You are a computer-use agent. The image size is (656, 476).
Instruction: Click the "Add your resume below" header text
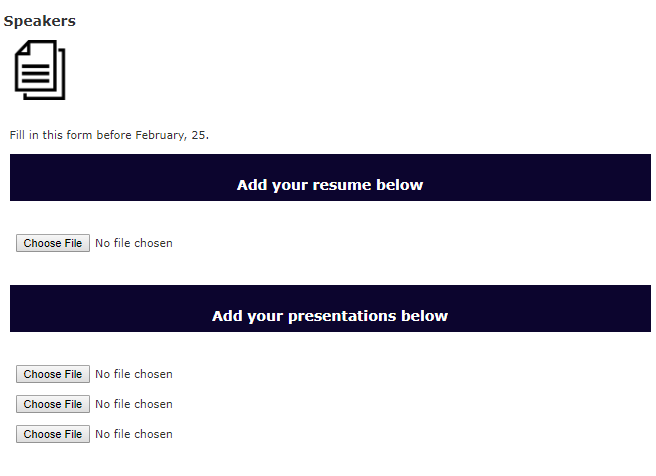(x=330, y=185)
